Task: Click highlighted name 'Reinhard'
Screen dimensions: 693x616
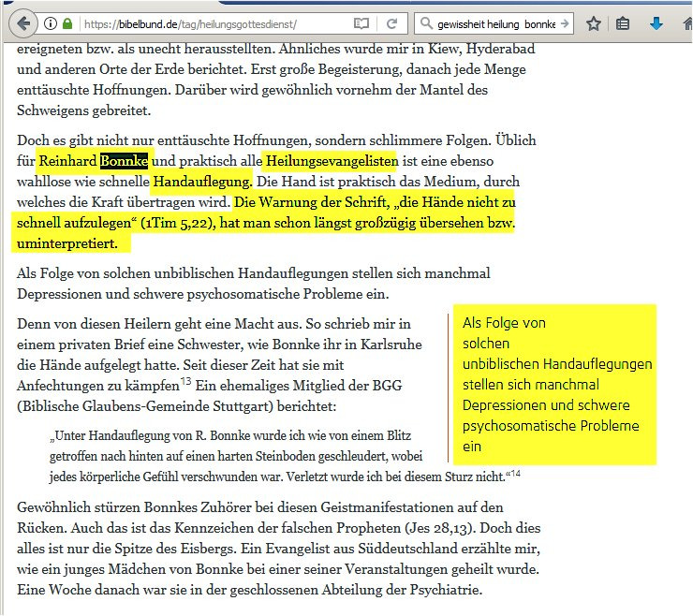Action: pyautogui.click(x=67, y=160)
